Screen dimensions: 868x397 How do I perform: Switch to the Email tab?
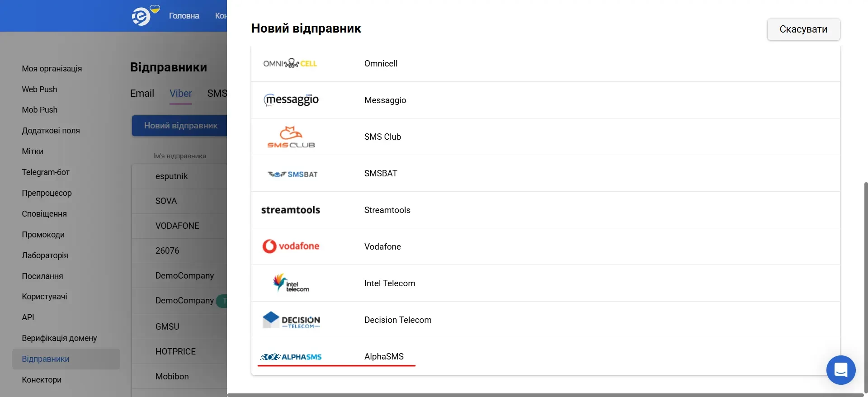[142, 93]
